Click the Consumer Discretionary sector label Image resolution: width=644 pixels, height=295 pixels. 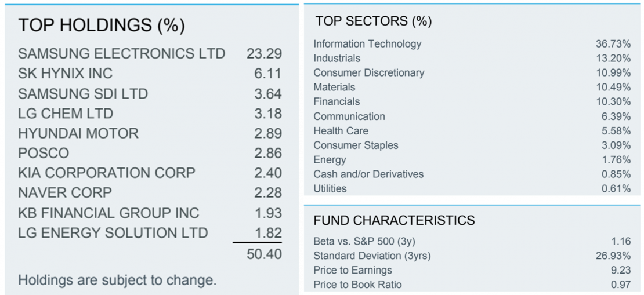click(368, 73)
